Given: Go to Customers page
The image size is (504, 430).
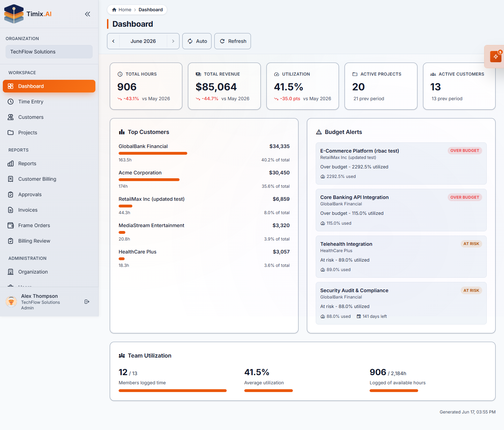Looking at the screenshot, I should 49,117.
